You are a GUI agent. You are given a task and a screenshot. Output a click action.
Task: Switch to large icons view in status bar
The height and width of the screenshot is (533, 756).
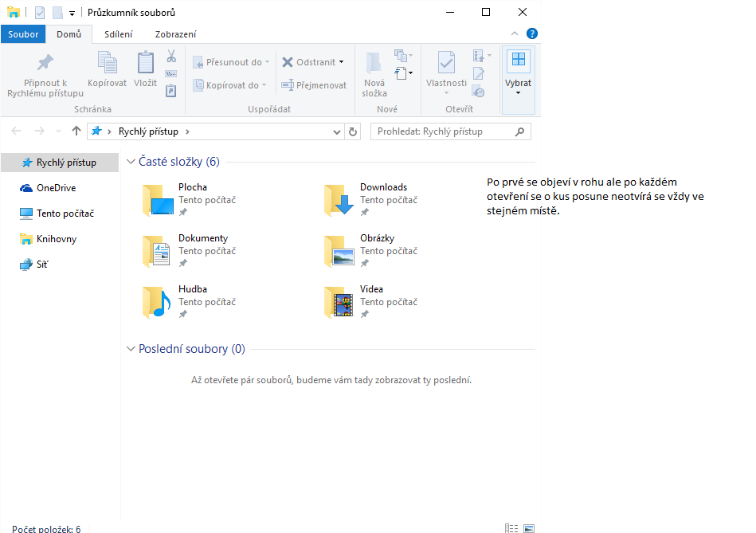tap(529, 528)
